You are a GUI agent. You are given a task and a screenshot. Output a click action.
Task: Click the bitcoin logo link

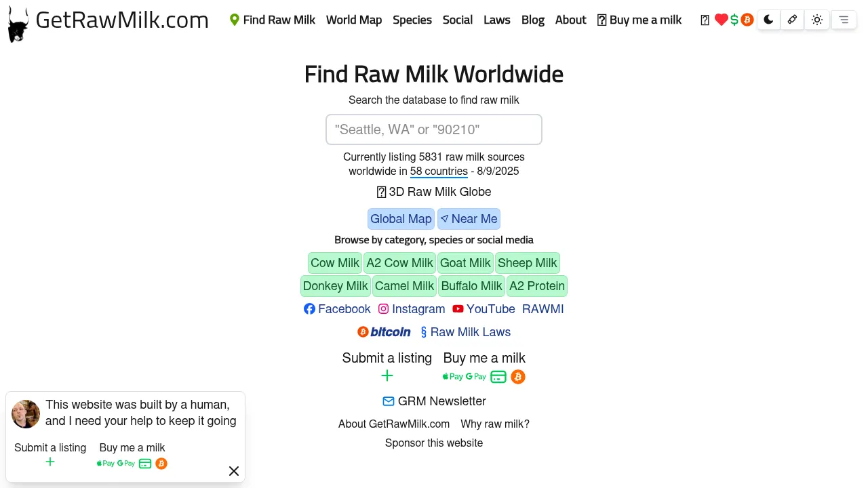(384, 332)
